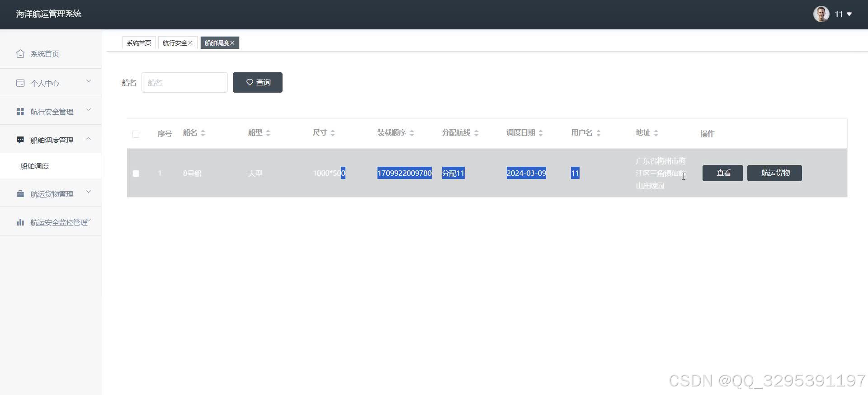Click the 航运货物 button for 8号船
This screenshot has height=395, width=868.
(774, 173)
